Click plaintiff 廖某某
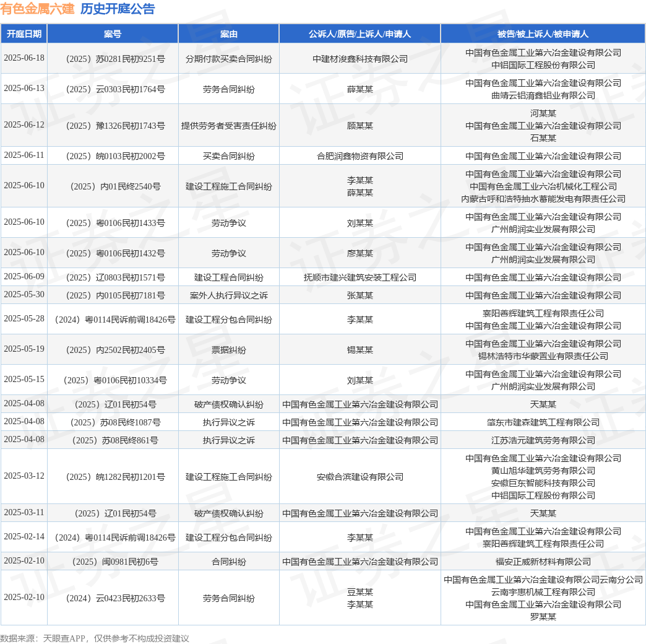 coord(360,253)
